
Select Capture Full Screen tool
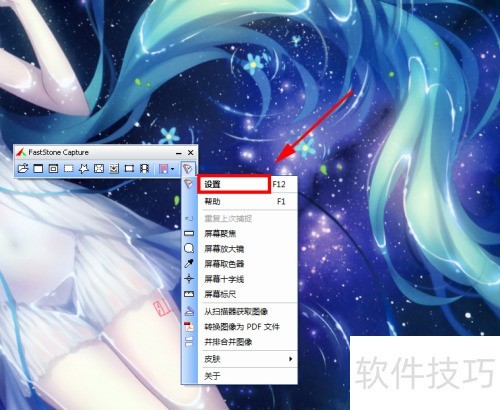coord(99,168)
